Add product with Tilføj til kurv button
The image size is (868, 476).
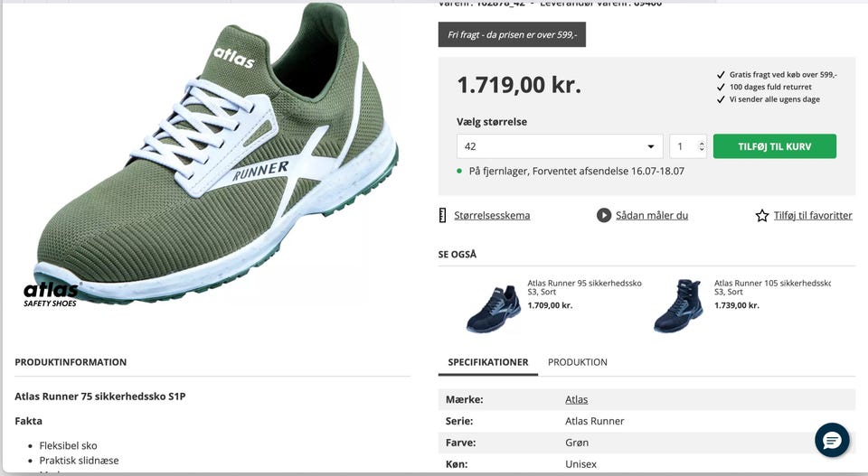(x=775, y=146)
